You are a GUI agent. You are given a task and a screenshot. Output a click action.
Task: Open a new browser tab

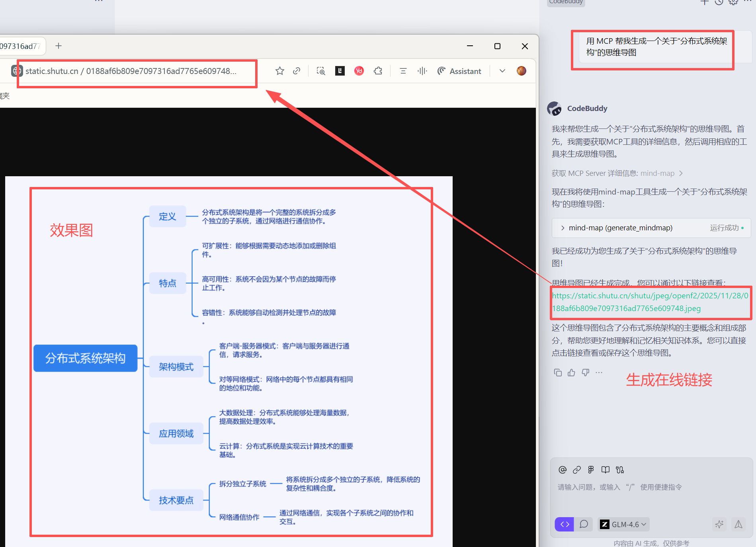(59, 45)
